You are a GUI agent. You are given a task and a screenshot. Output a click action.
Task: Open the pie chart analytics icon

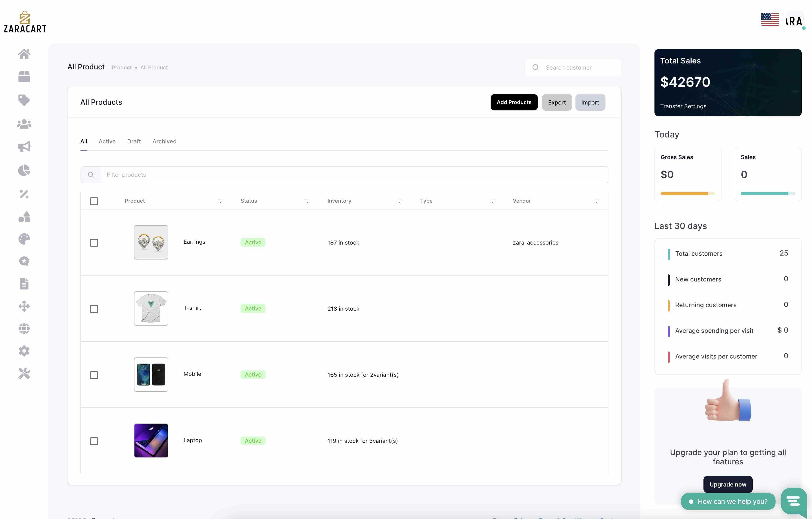24,171
